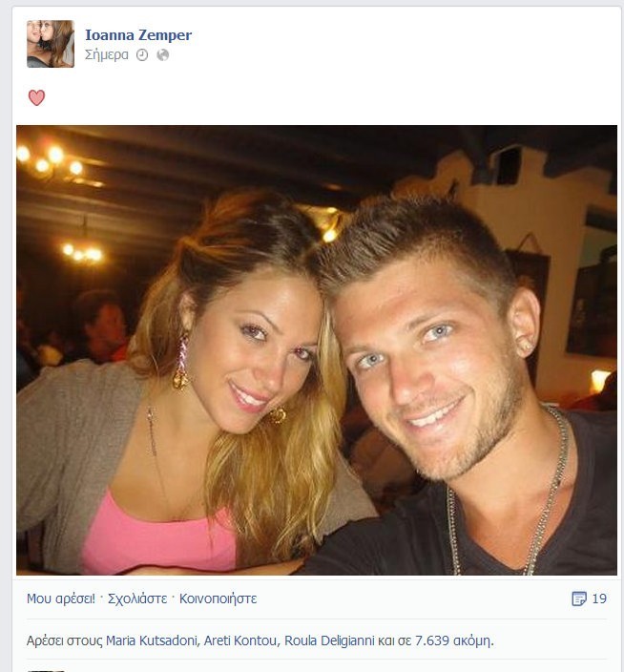Screen dimensions: 624x672
Task: Open Maria Kutsadoni's profile
Action: tap(152, 640)
